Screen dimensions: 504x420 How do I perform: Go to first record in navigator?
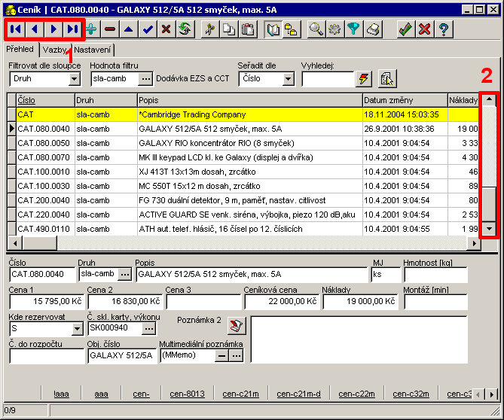(16, 29)
